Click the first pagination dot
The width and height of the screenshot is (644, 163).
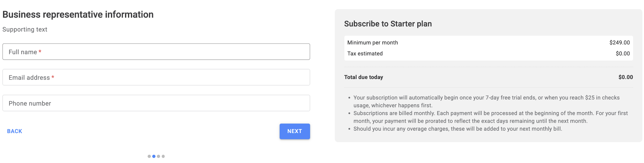pyautogui.click(x=149, y=157)
